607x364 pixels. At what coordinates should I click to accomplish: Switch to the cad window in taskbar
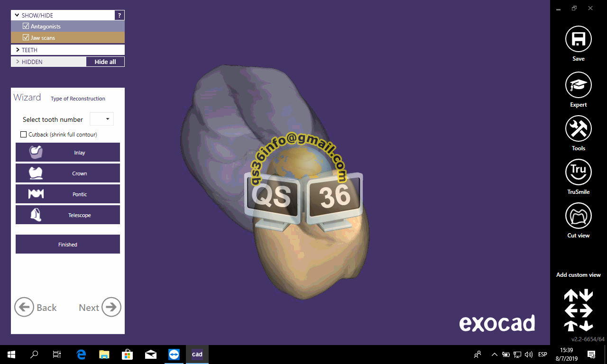197,354
